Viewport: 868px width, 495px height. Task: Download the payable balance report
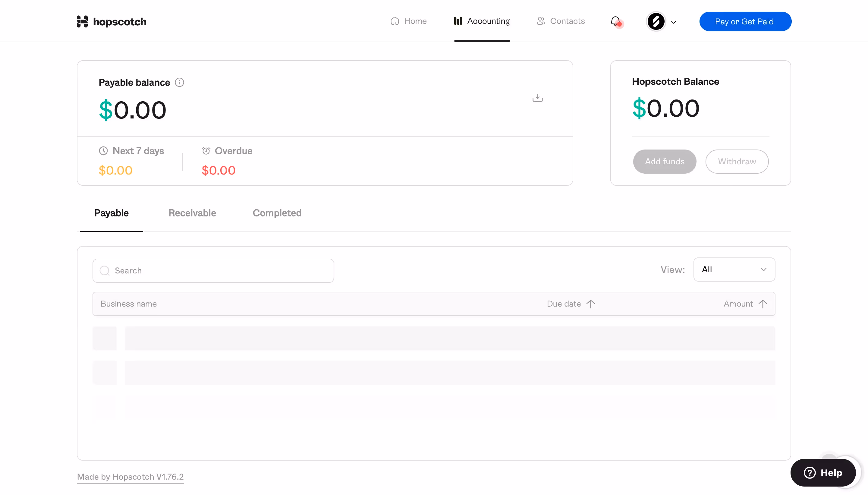pyautogui.click(x=537, y=98)
